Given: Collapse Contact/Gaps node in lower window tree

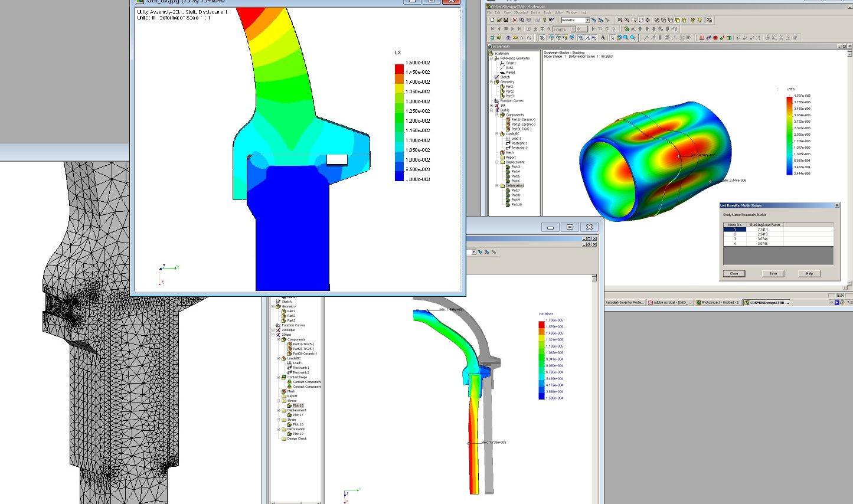Looking at the screenshot, I should [278, 377].
